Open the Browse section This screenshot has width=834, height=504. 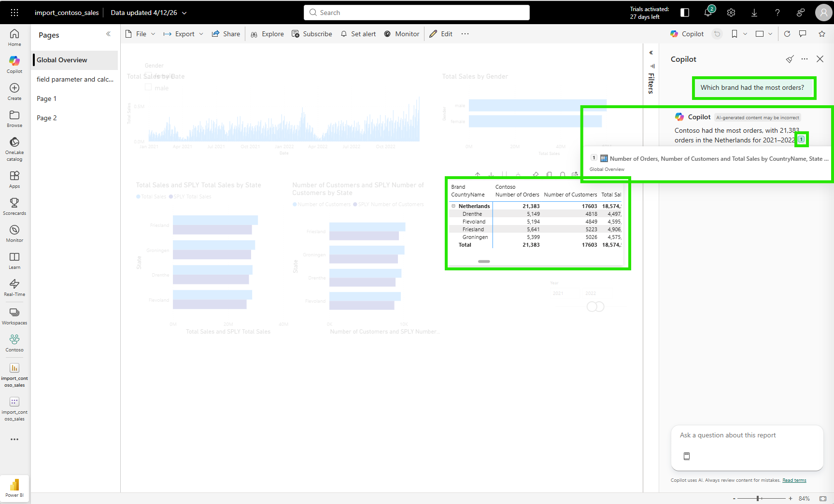tap(14, 119)
